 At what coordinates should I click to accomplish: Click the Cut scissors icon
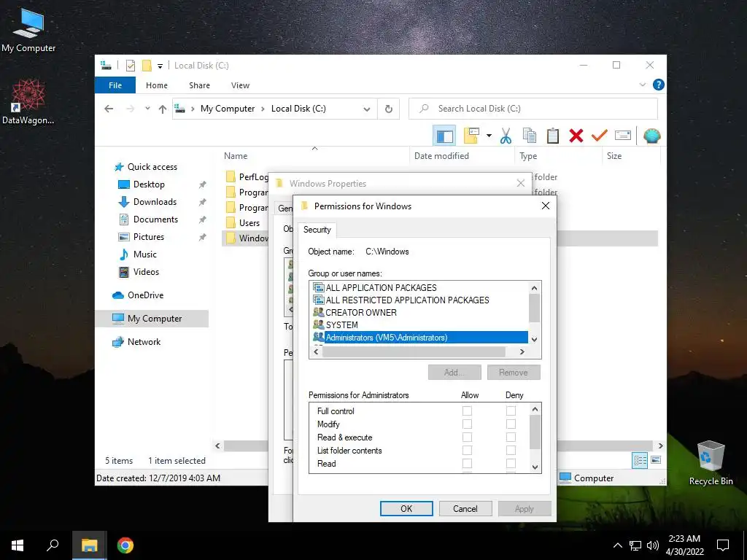[x=506, y=136]
